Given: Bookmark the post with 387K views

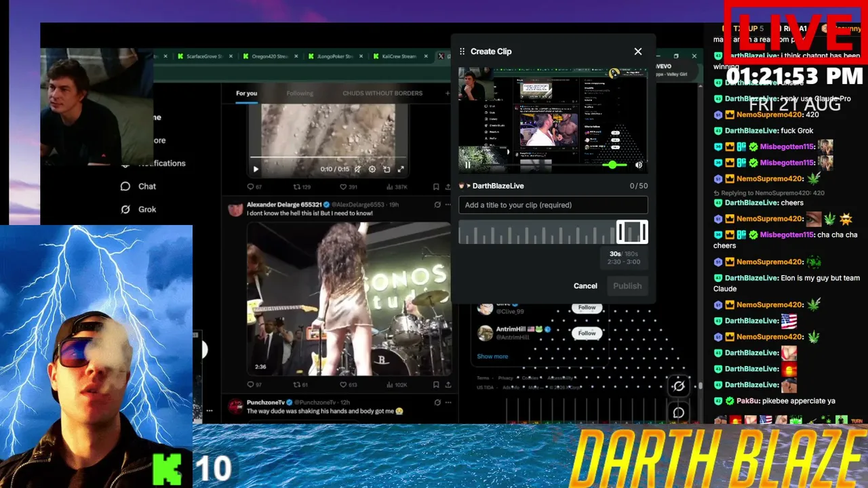Looking at the screenshot, I should pyautogui.click(x=437, y=187).
